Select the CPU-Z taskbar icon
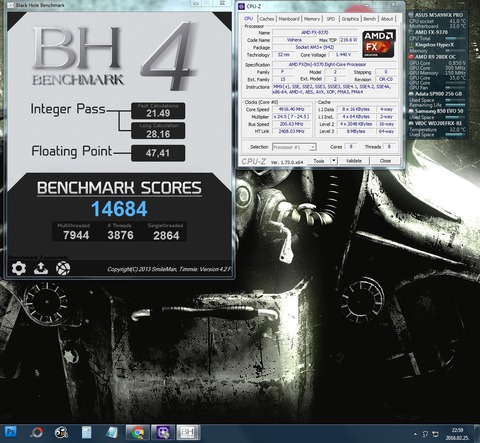 click(x=163, y=433)
